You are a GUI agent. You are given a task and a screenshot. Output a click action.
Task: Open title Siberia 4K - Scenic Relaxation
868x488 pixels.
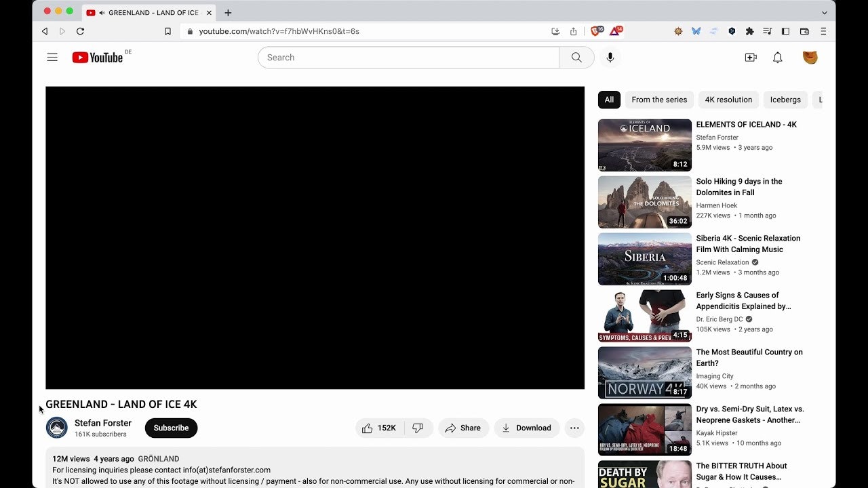point(748,244)
